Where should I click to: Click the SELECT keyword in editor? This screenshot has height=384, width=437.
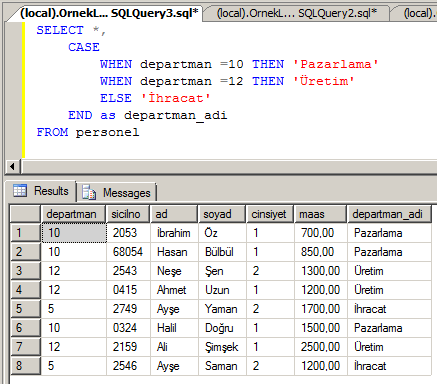tap(60, 30)
